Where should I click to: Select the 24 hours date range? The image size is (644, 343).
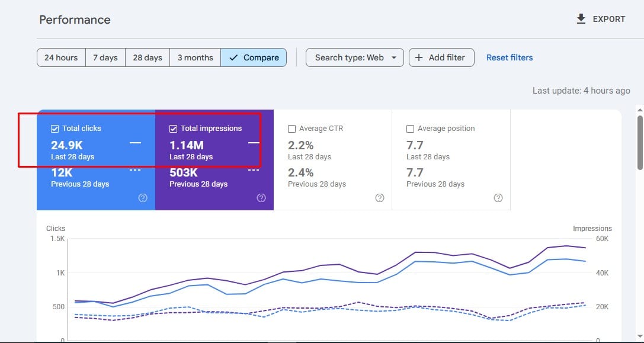pyautogui.click(x=61, y=57)
